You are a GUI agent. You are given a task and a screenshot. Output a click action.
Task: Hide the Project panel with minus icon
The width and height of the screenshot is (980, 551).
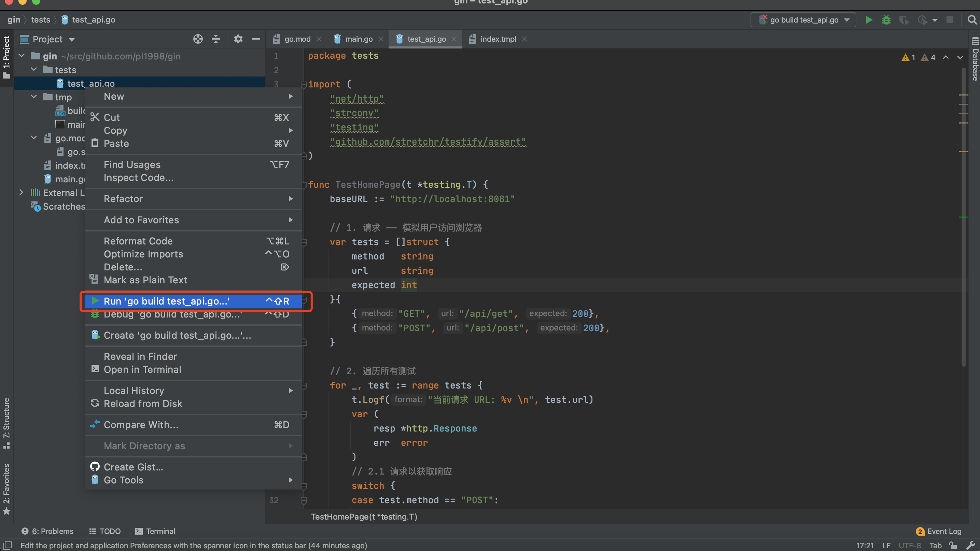point(256,39)
